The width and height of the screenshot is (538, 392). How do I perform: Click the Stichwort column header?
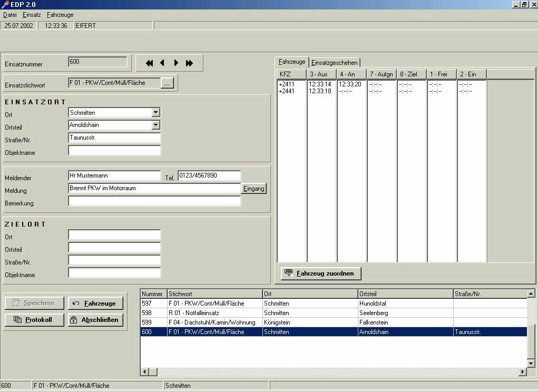click(x=214, y=293)
